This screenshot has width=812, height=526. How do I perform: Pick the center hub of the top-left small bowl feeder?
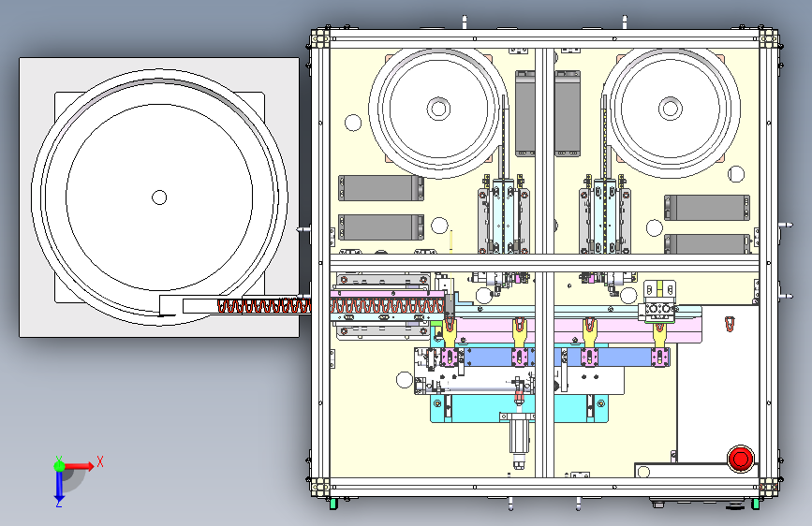point(438,109)
